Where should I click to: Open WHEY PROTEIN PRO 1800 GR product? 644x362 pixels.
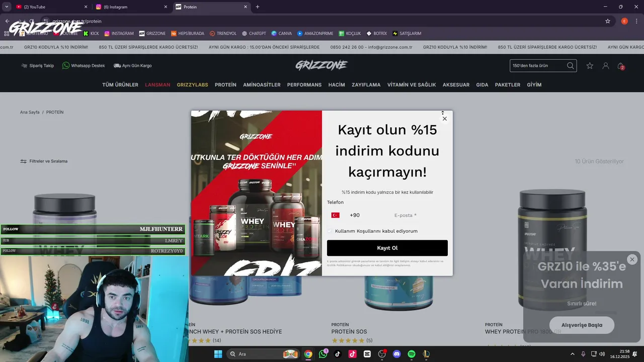[523, 332]
